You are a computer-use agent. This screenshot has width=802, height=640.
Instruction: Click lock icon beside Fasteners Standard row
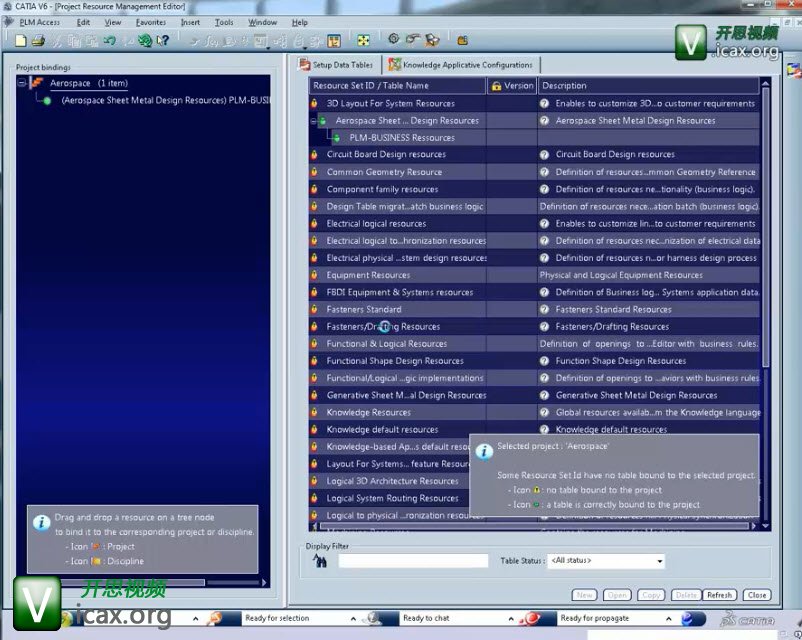[314, 309]
